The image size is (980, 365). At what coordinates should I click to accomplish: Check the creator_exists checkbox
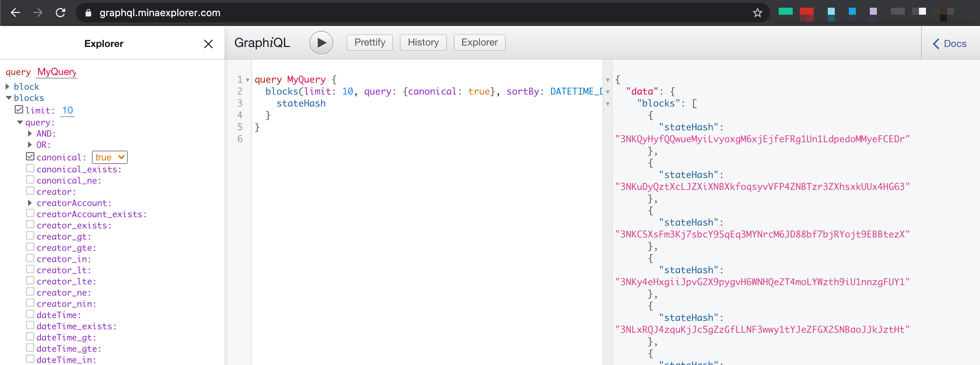[x=31, y=224]
